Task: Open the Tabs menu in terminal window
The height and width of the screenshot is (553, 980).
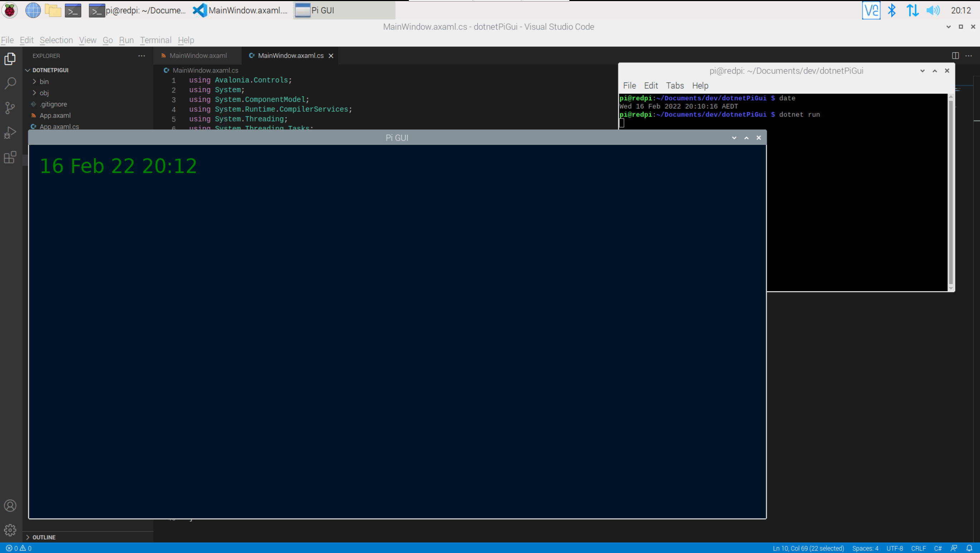Action: click(674, 85)
